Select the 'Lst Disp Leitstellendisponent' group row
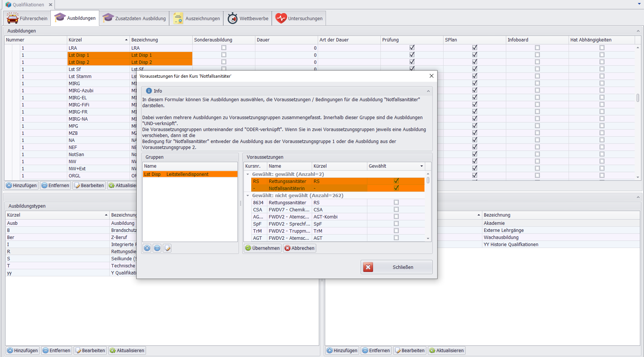 click(190, 174)
